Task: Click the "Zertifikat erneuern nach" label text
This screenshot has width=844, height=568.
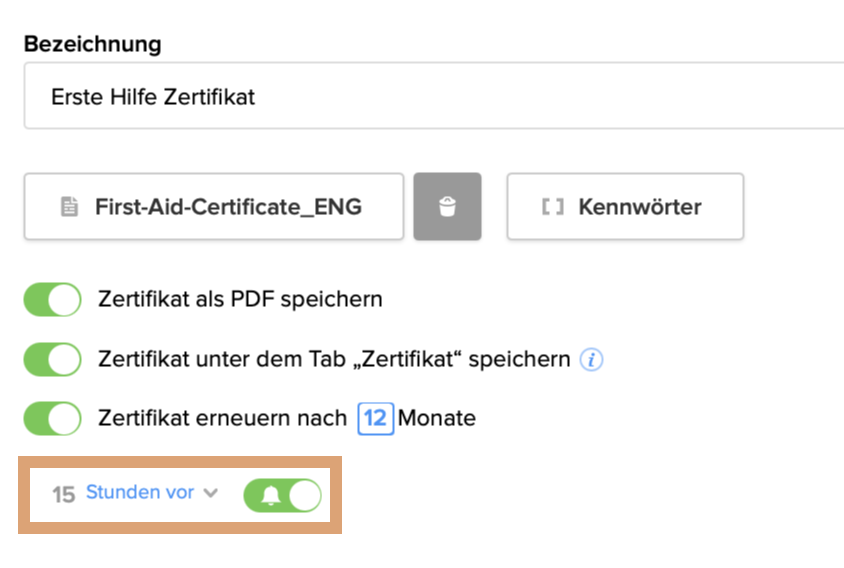Action: (222, 418)
